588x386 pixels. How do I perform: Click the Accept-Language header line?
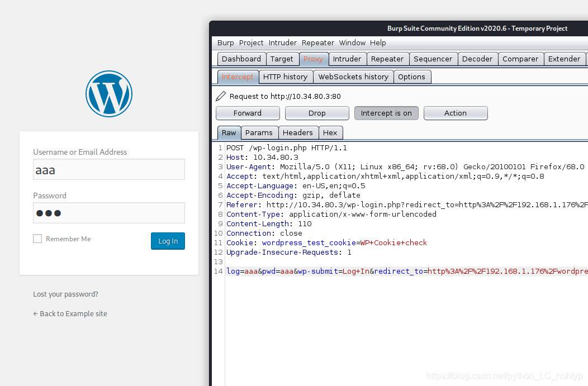pyautogui.click(x=296, y=186)
